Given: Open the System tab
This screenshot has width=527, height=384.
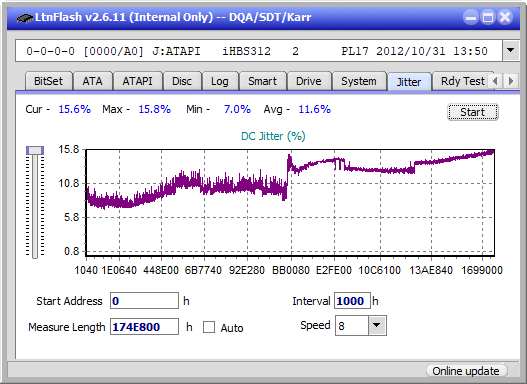Looking at the screenshot, I should pyautogui.click(x=359, y=81).
